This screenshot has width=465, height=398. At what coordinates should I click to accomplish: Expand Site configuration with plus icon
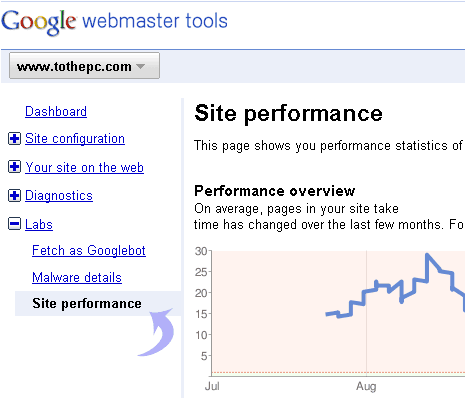[x=14, y=138]
